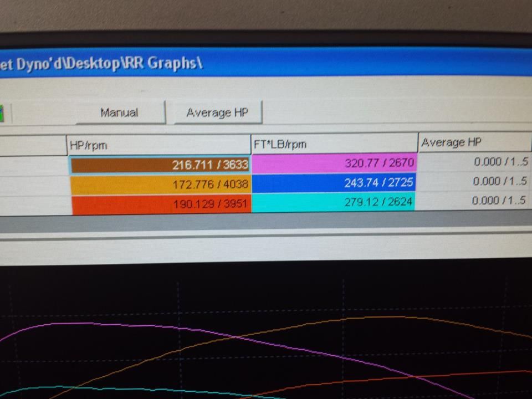Viewport: 532px width, 399px height.
Task: Select the brown 216.711 / 3633 HP cell
Action: pos(160,165)
